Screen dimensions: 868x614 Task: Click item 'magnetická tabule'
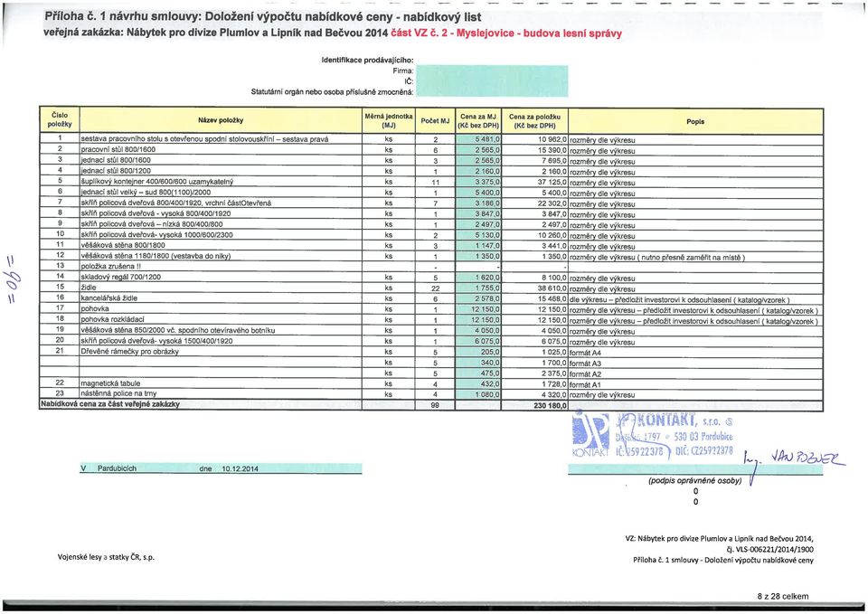[110, 383]
